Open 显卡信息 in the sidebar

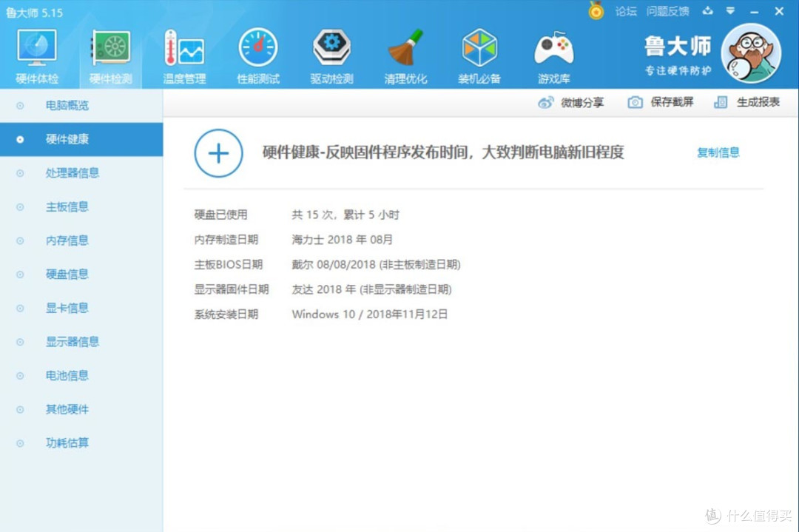click(x=81, y=308)
